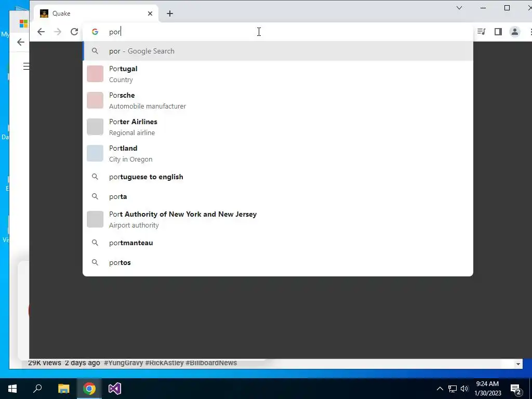Choose the Portugal Country suggestion

pos(278,74)
